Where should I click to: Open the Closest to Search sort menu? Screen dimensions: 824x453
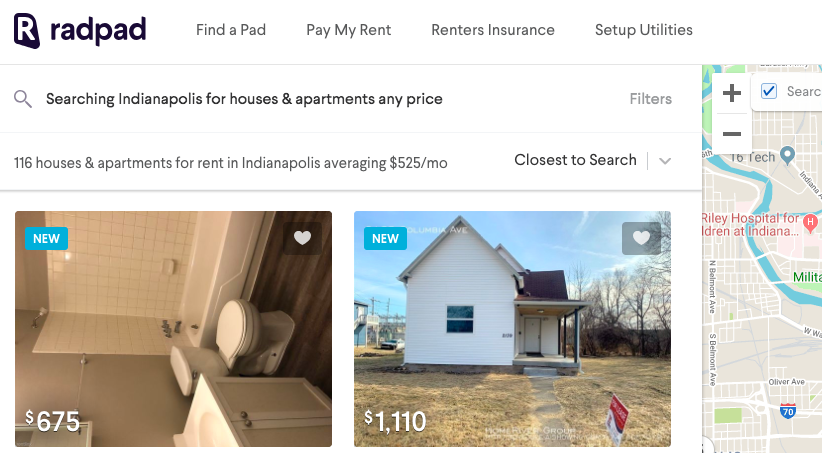pyautogui.click(x=575, y=160)
